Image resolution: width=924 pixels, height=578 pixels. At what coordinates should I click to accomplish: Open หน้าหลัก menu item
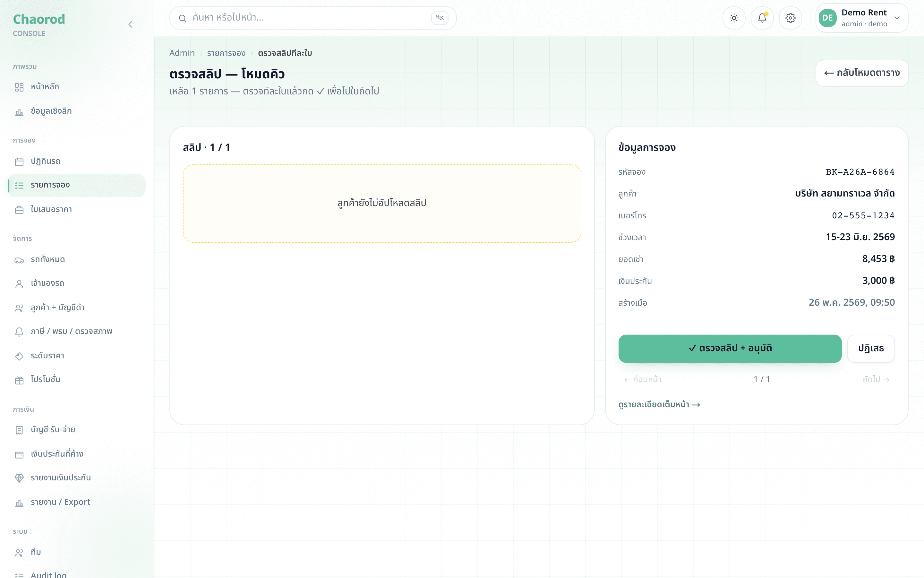coord(76,87)
